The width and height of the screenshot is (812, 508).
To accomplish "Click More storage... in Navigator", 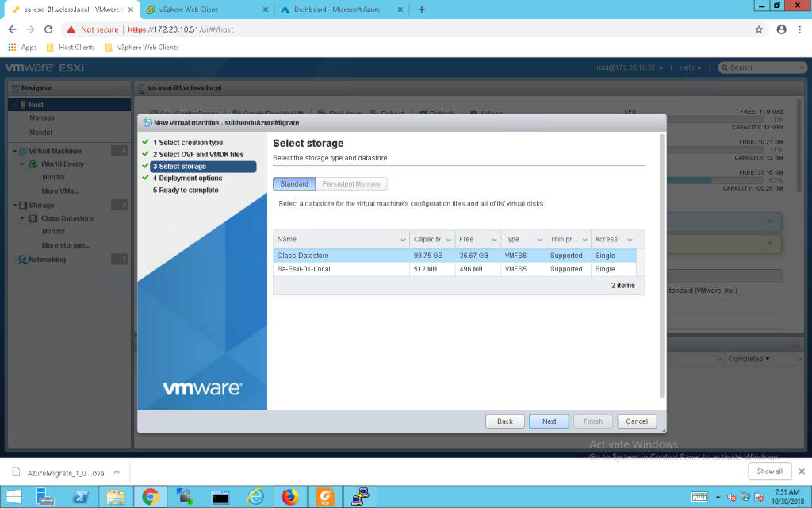I will click(66, 246).
